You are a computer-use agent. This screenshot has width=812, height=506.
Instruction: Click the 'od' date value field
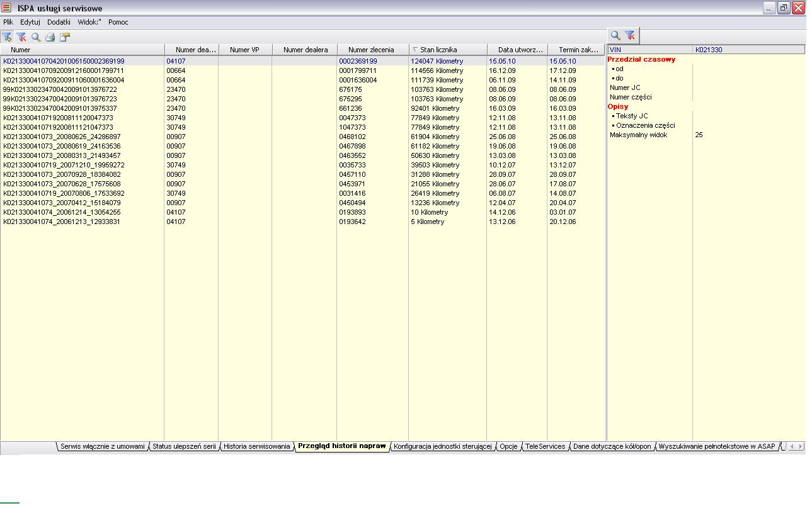(749, 69)
